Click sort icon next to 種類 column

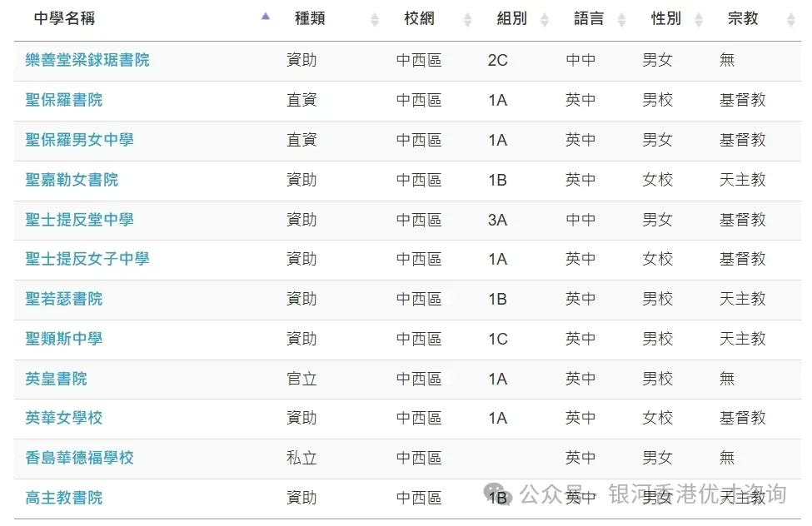coord(375,19)
